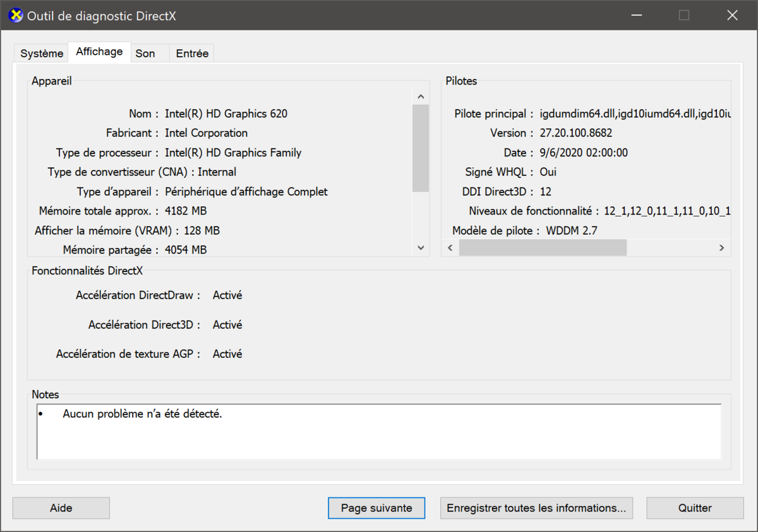Minimize the DirectX diagnostic window
This screenshot has height=532, width=758.
[635, 15]
